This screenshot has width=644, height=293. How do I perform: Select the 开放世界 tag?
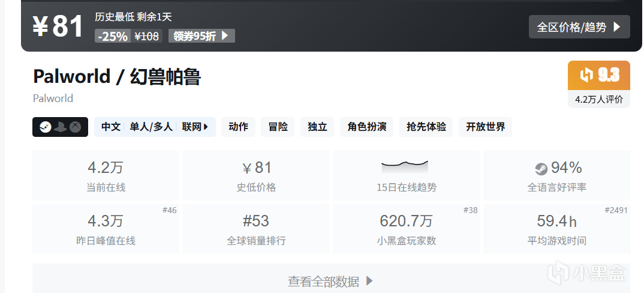[486, 127]
